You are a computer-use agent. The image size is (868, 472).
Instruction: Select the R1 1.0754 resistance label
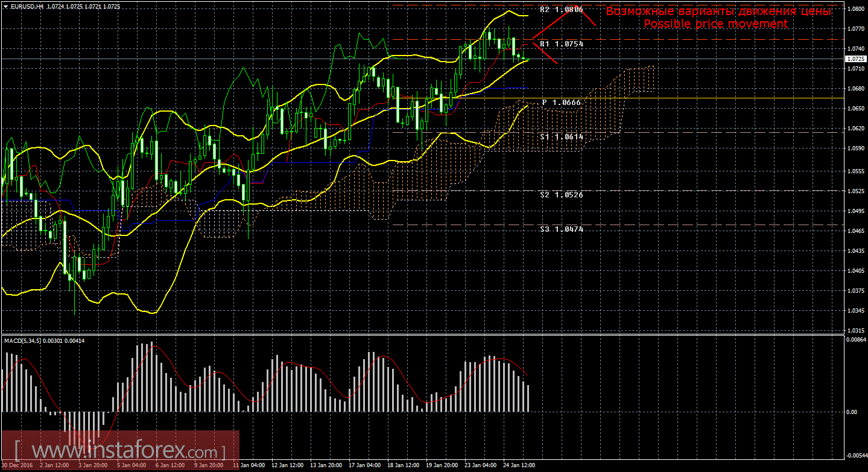(561, 44)
